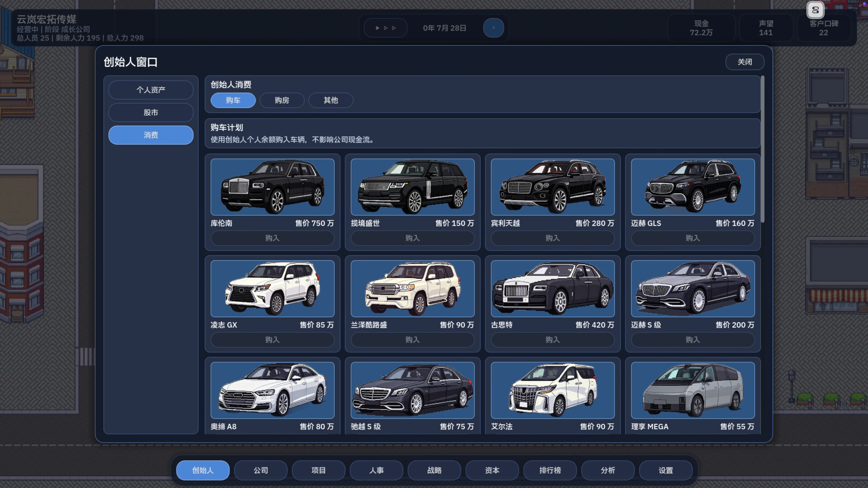
Task: Purchase the 宾利天越 via 购入
Action: 553,238
